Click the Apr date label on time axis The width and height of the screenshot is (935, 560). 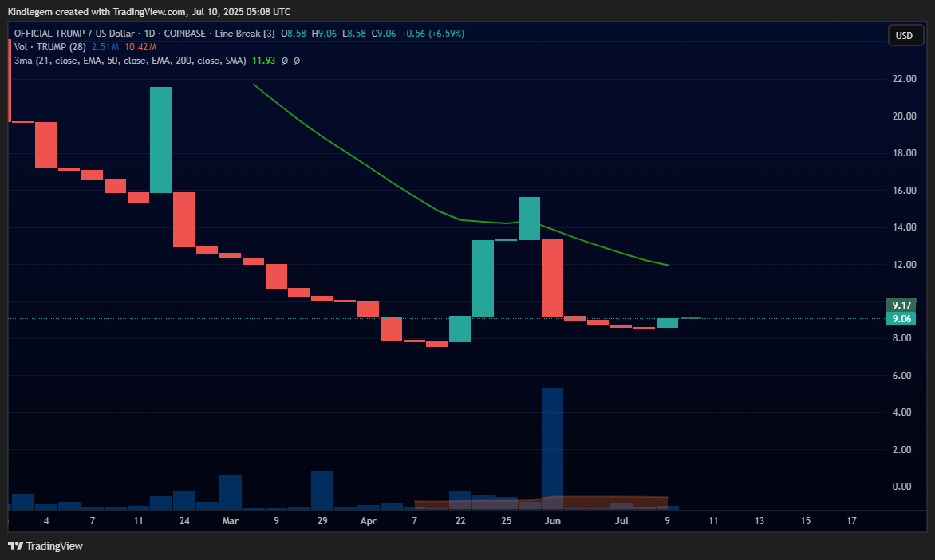click(x=369, y=521)
